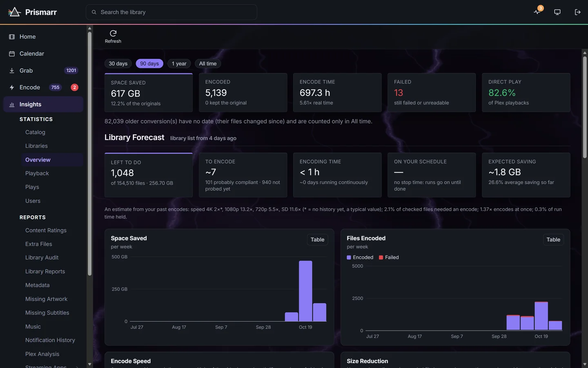Image resolution: width=588 pixels, height=368 pixels.
Task: Open the Plex Analysis report
Action: [x=42, y=354]
